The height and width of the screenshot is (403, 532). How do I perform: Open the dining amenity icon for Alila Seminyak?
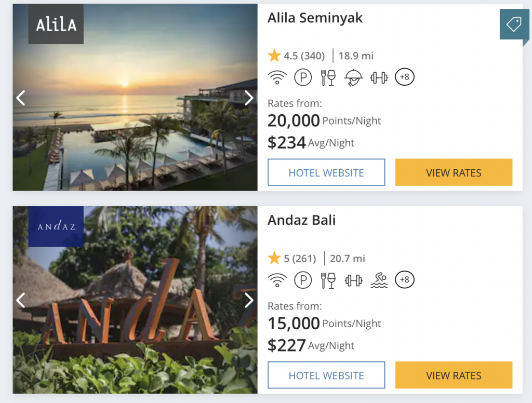pyautogui.click(x=328, y=77)
